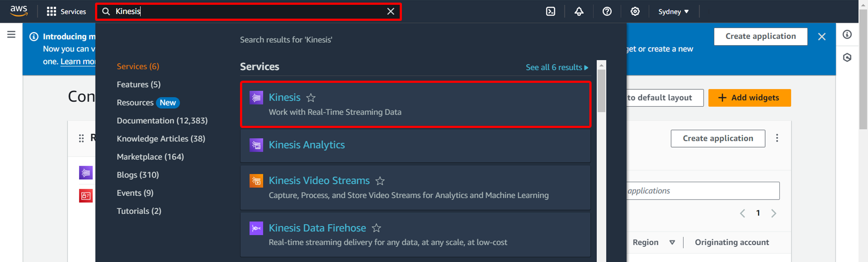This screenshot has height=262, width=868.
Task: Click the search magnifier icon
Action: click(106, 11)
